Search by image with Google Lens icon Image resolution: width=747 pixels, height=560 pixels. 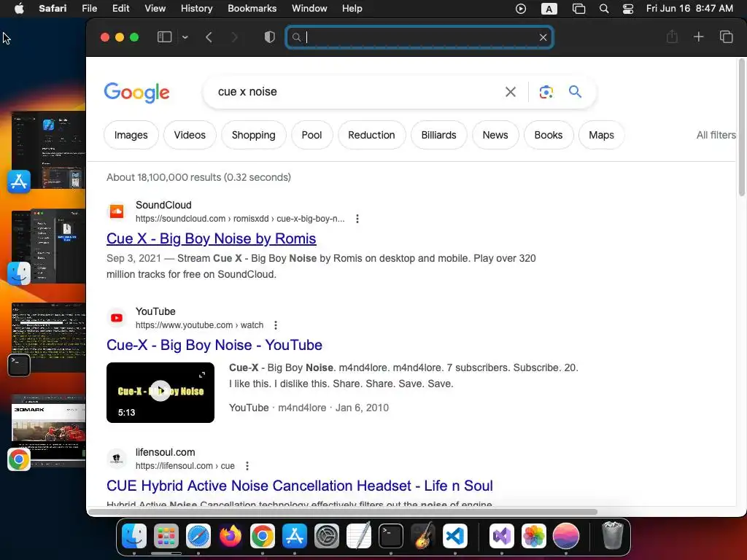point(546,92)
